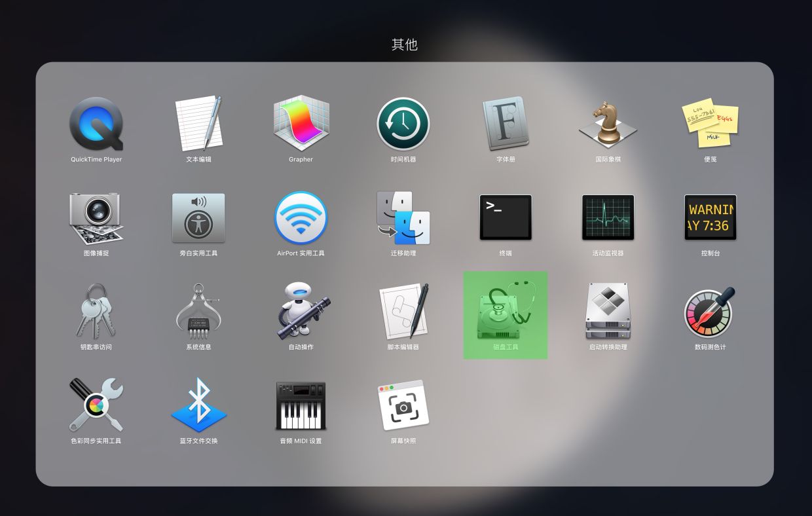Launch 图像捕捉 (Image Capture) app

pos(96,217)
